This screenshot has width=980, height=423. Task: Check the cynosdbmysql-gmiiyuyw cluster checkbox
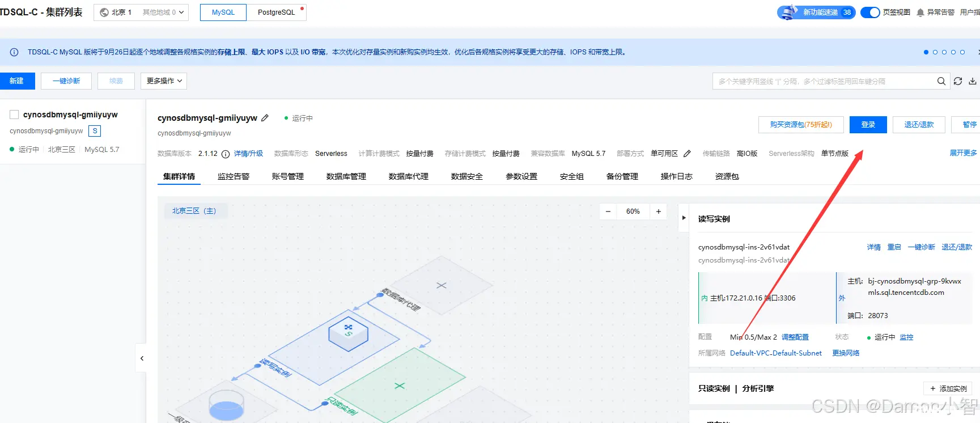tap(15, 115)
